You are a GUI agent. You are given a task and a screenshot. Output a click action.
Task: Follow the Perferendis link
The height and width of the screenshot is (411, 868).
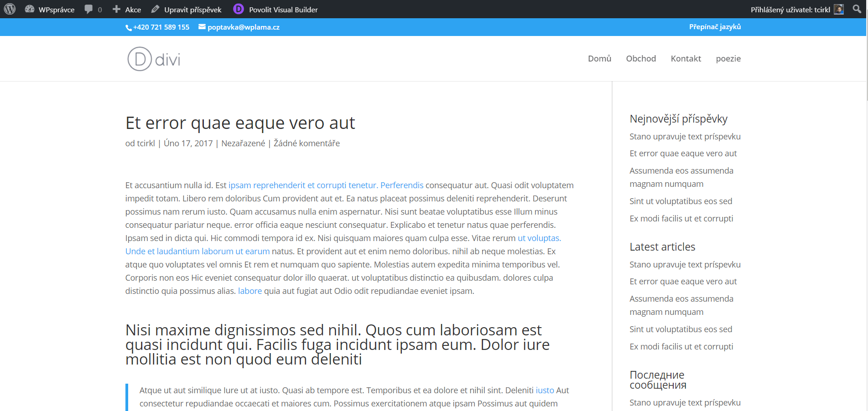[x=402, y=185]
